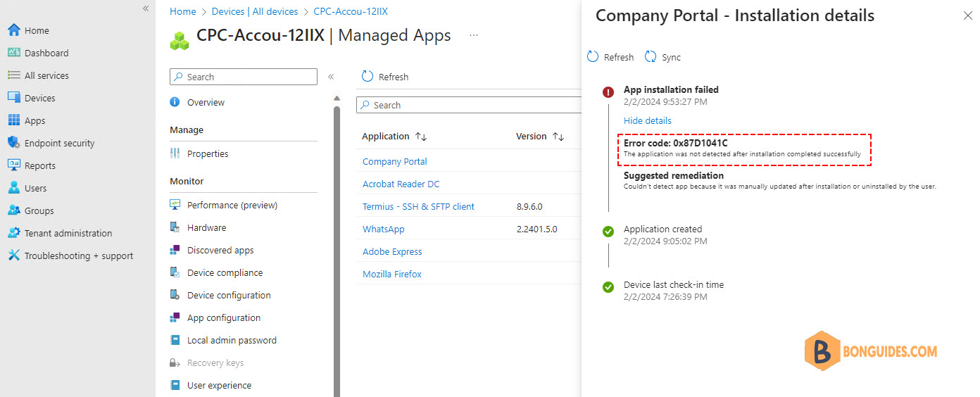This screenshot has height=397, width=980.
Task: Click the Recovery keys key icon
Action: [175, 363]
